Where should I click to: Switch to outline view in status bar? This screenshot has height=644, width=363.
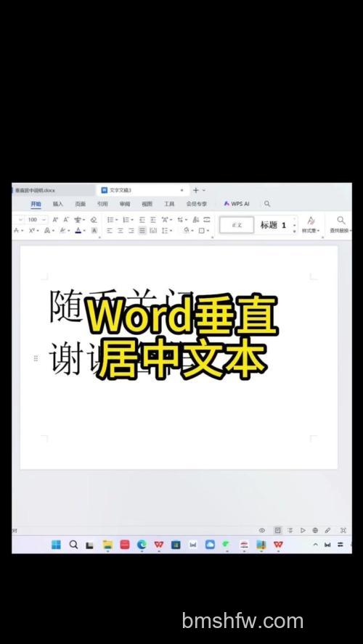[x=290, y=530]
